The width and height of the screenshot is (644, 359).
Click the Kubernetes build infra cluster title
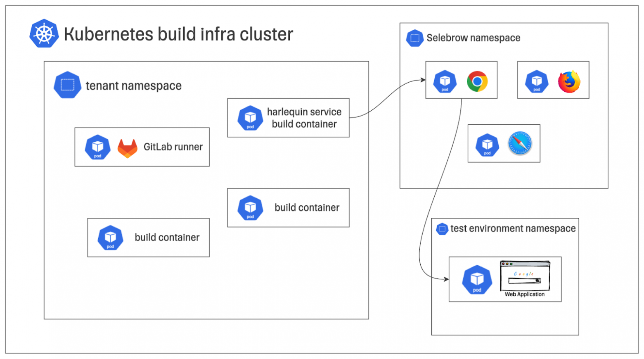click(x=178, y=34)
